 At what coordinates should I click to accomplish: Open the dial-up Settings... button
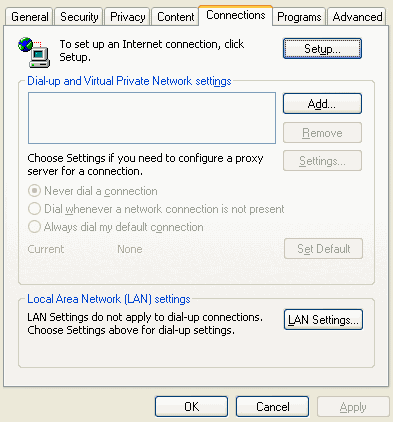(x=322, y=161)
